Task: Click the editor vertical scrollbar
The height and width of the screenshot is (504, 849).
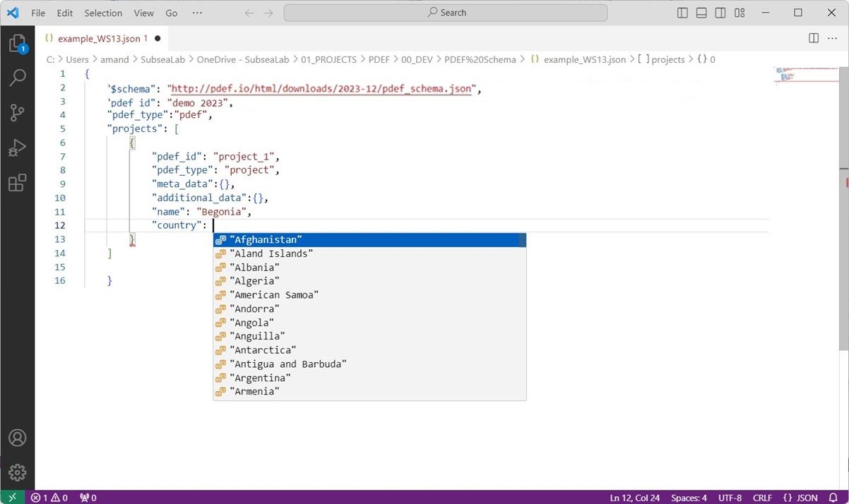Action: pyautogui.click(x=844, y=208)
